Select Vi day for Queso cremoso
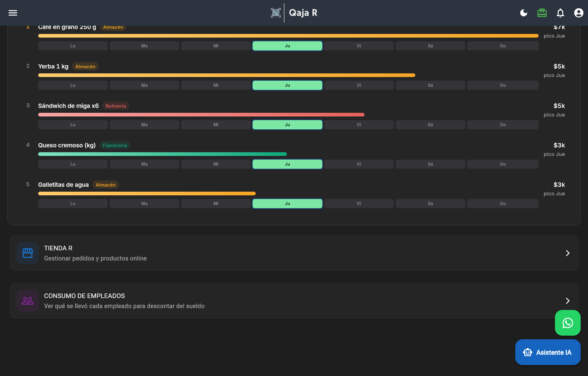588x376 pixels. (x=359, y=164)
